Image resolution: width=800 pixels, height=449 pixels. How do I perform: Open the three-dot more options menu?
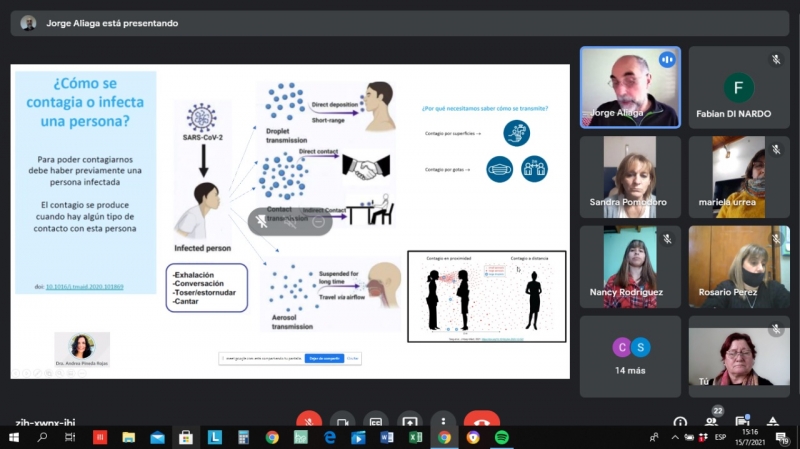(443, 420)
